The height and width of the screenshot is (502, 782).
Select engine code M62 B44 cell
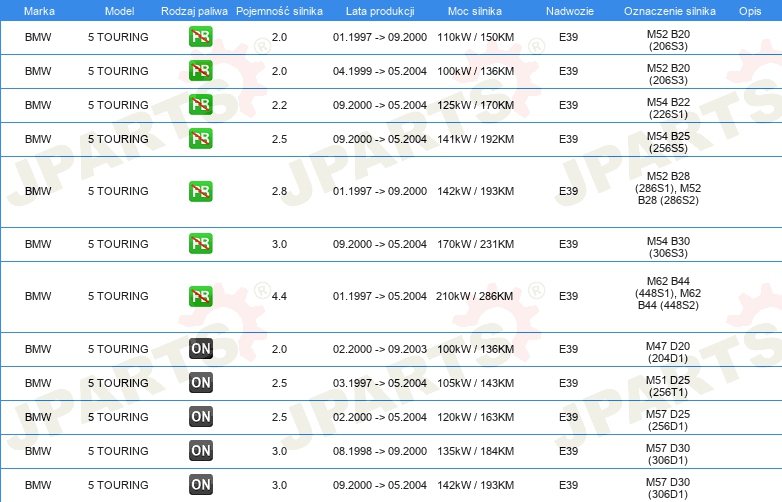tap(668, 293)
